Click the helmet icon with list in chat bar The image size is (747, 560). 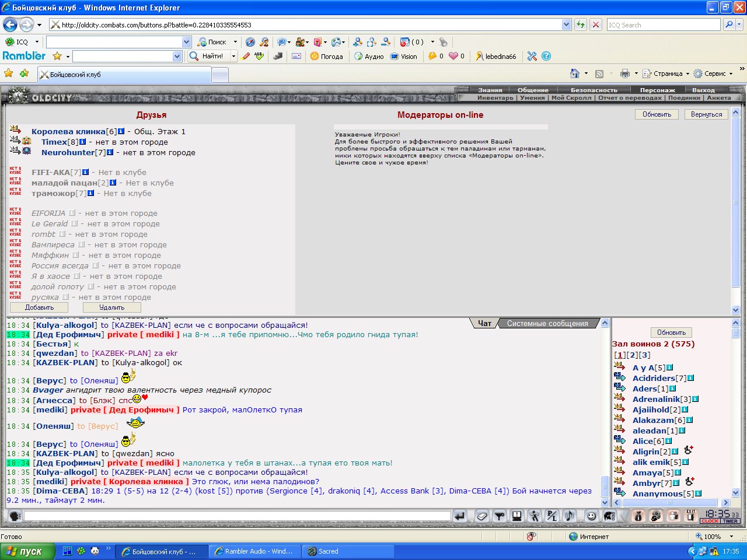[609, 516]
